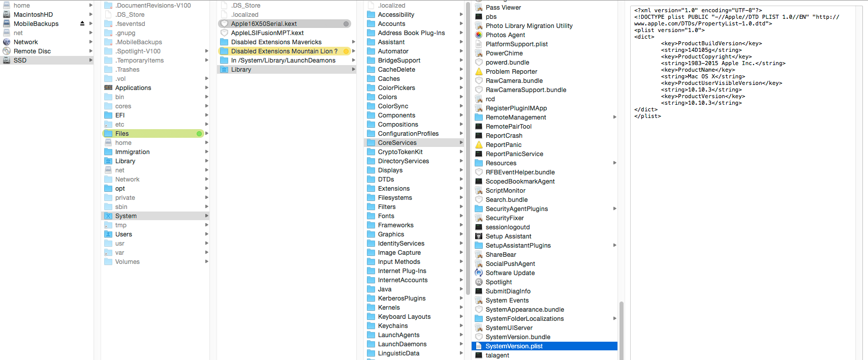This screenshot has height=360, width=868.
Task: Eject the MobileBackups volume
Action: click(x=82, y=24)
